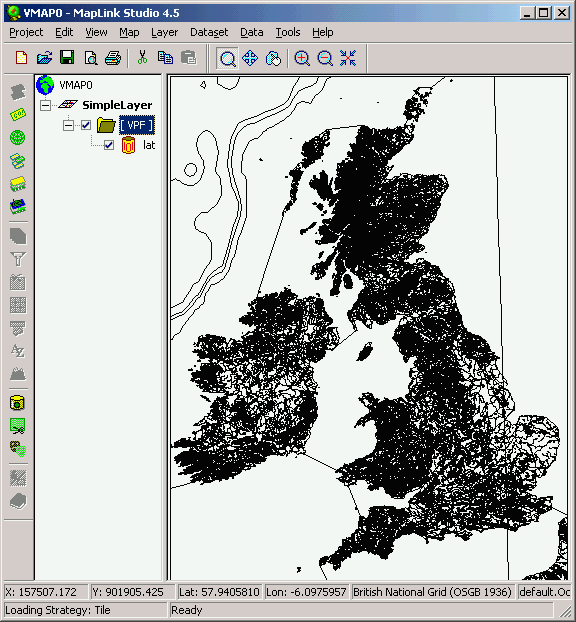Click the Zoom In magnifier icon
The height and width of the screenshot is (622, 576).
[x=302, y=58]
